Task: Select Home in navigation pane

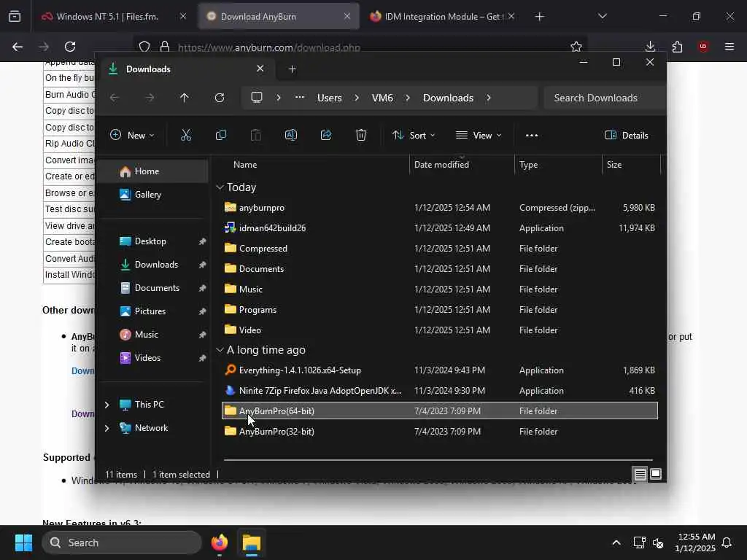Action: click(x=152, y=171)
